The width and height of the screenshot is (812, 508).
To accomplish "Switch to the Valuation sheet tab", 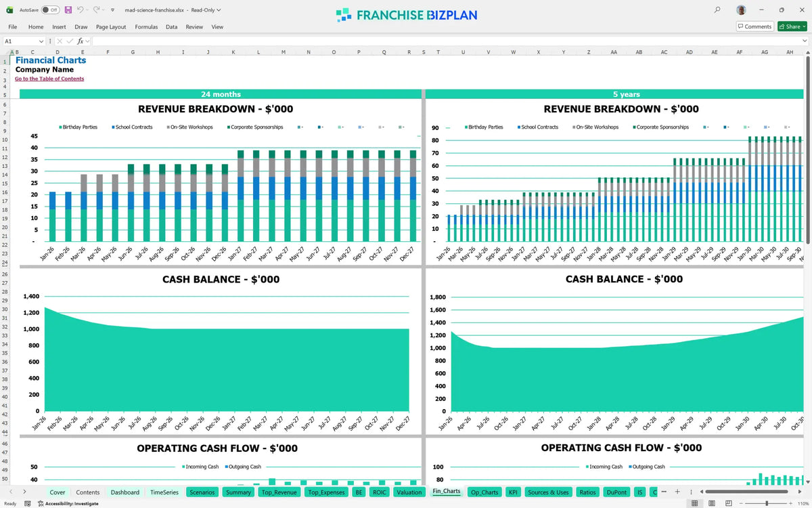I will coord(409,492).
